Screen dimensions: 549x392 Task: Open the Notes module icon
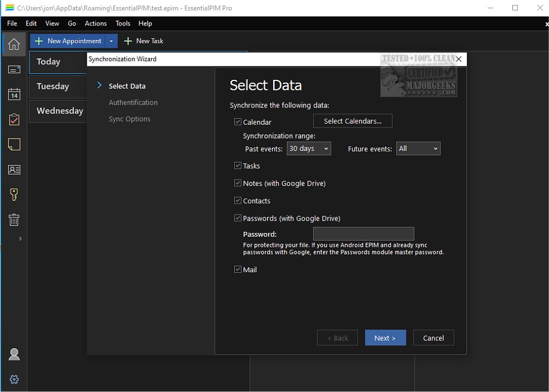tap(14, 144)
